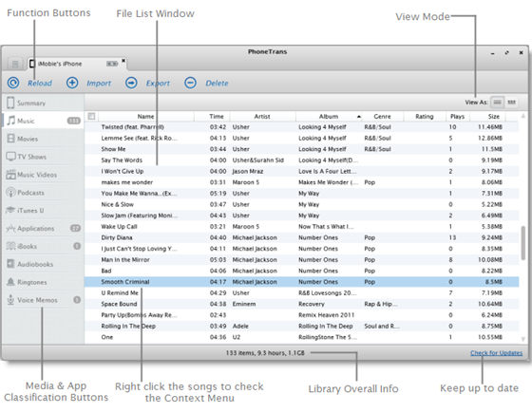Click the Import button label

tap(99, 84)
